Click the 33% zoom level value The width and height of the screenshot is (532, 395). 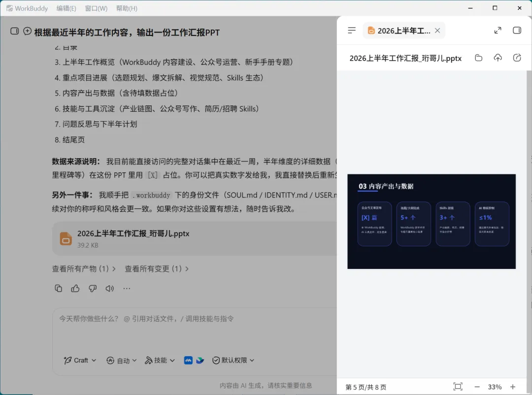pyautogui.click(x=495, y=387)
